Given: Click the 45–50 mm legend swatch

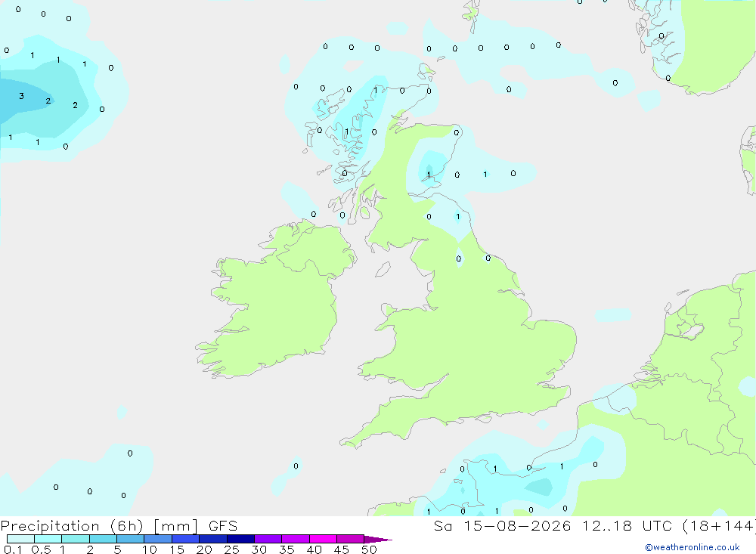Looking at the screenshot, I should pos(351,539).
